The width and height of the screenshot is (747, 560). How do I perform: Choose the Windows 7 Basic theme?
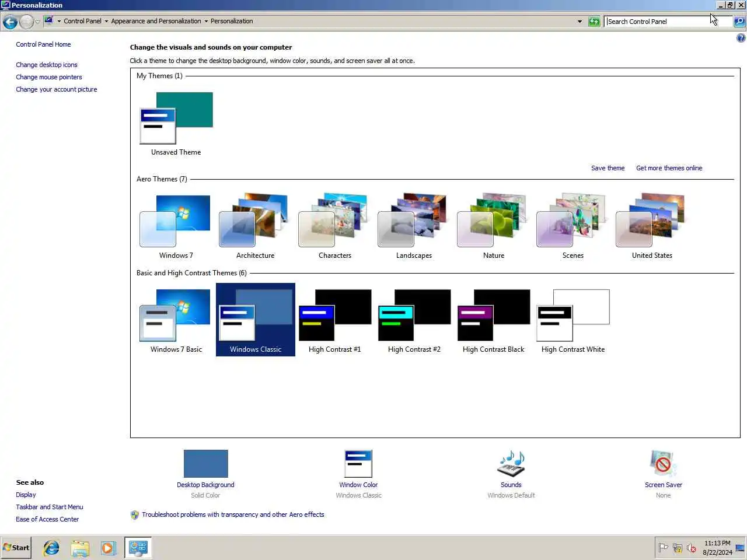pyautogui.click(x=176, y=320)
